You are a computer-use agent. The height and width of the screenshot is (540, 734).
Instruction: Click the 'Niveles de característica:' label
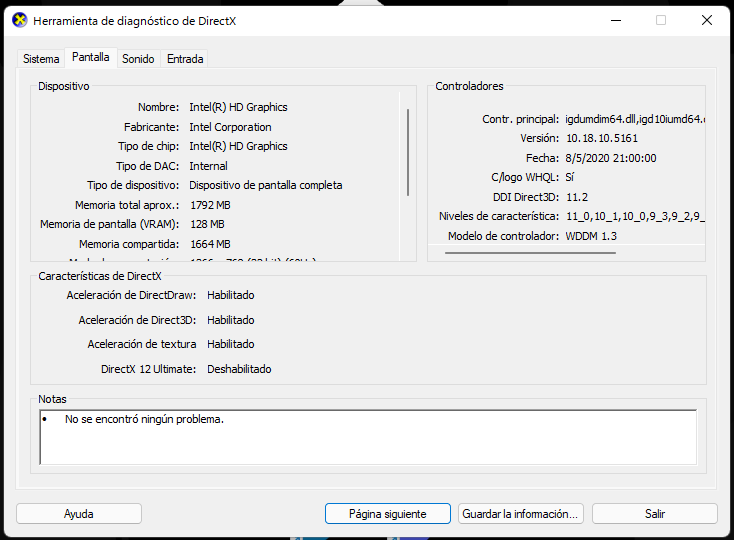pyautogui.click(x=499, y=217)
